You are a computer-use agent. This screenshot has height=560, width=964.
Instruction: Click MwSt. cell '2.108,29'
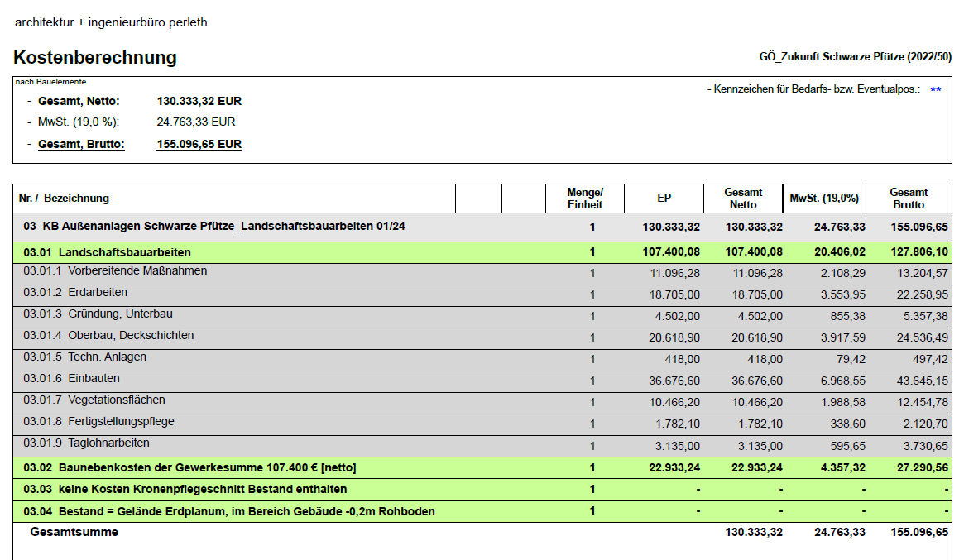coord(843,274)
